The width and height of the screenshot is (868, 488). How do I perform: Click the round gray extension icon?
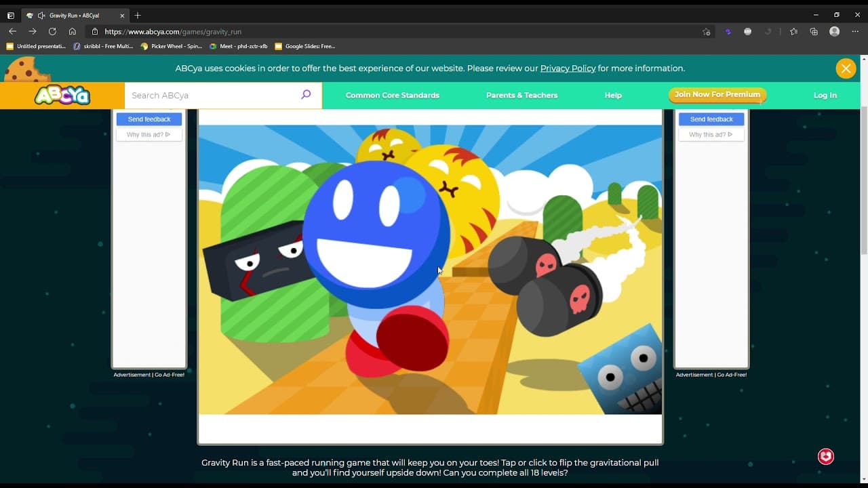pyautogui.click(x=747, y=31)
